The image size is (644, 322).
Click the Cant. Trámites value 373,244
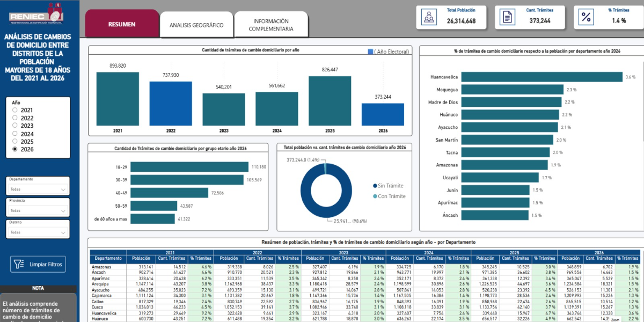(x=540, y=21)
